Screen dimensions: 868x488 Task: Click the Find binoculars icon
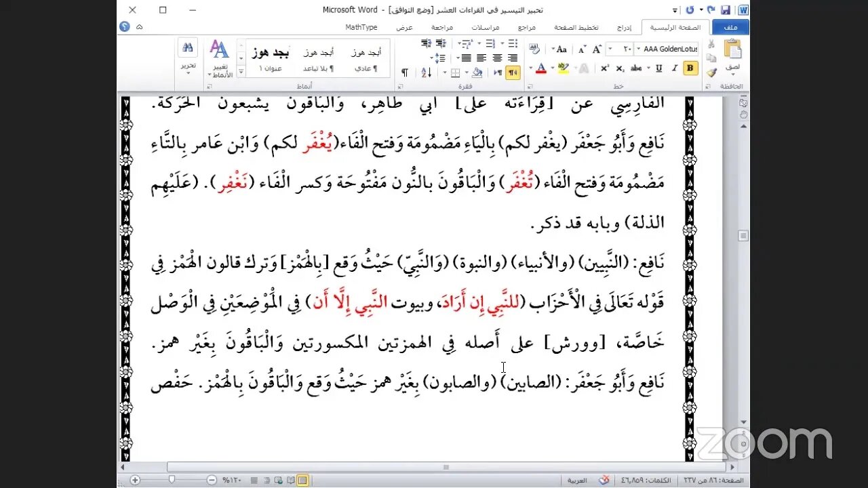[188, 47]
